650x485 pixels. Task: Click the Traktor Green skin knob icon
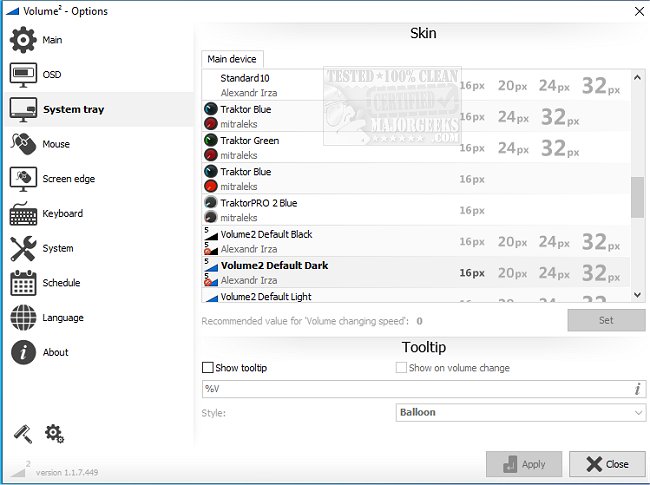211,140
